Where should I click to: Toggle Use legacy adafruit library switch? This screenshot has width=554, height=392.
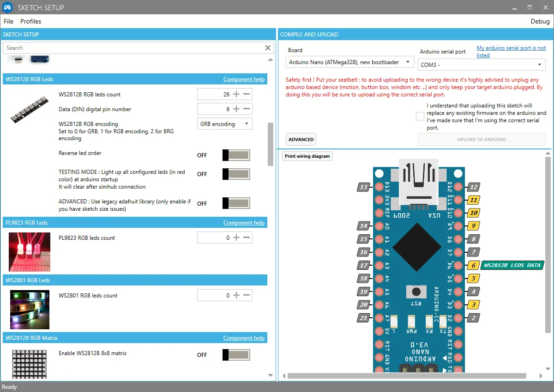pos(236,203)
